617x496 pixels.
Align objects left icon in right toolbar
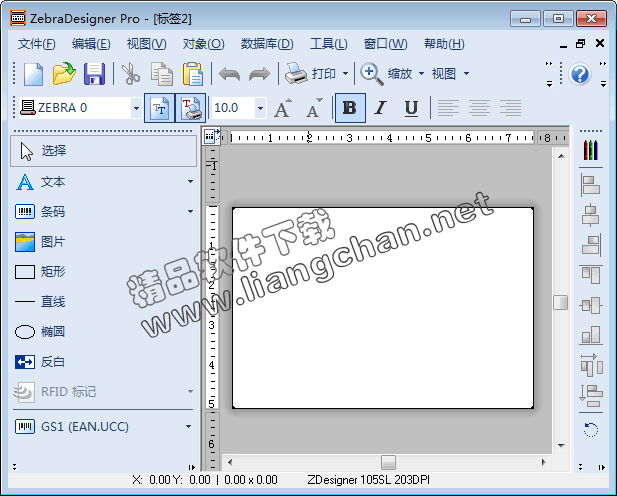pos(591,185)
